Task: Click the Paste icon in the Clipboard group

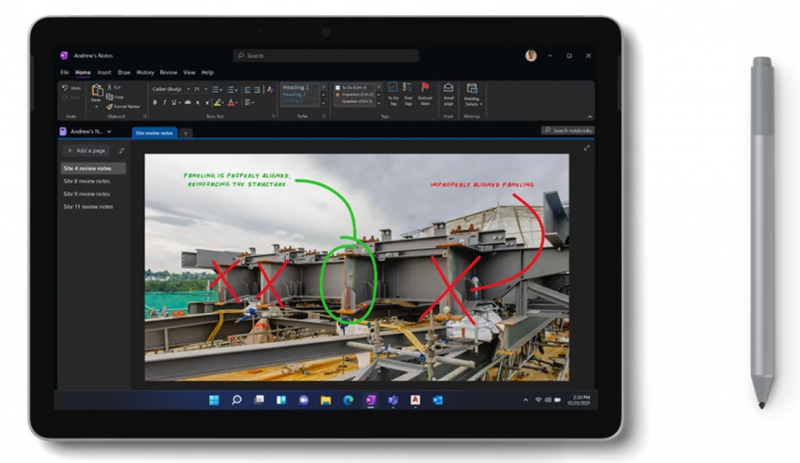Action: (96, 93)
